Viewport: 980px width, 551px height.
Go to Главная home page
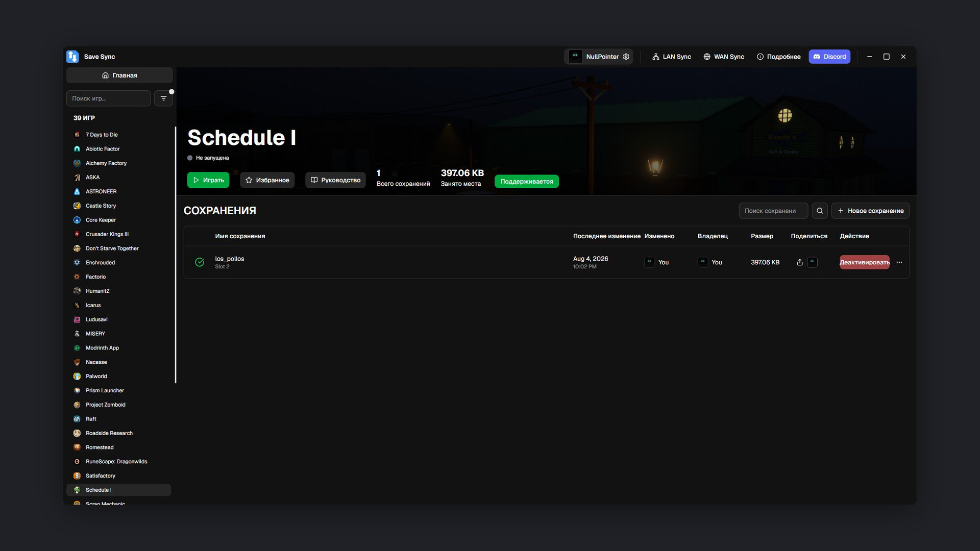(119, 75)
